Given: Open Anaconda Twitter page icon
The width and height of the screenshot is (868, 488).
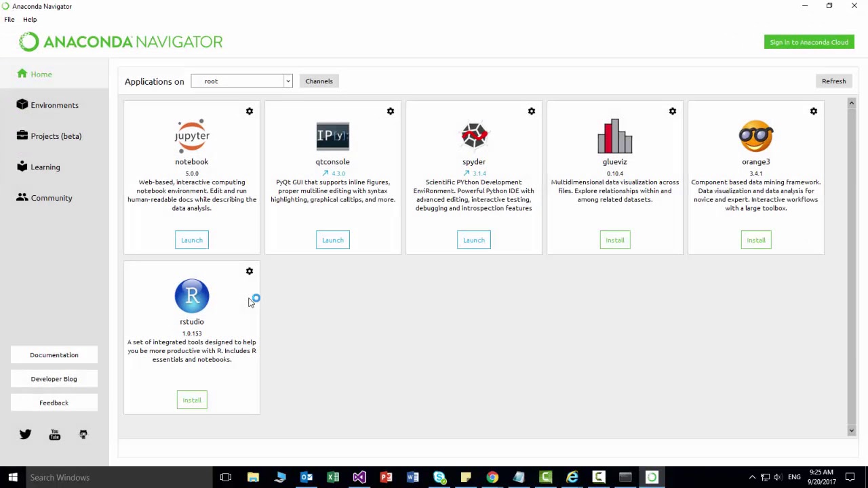Looking at the screenshot, I should (x=25, y=434).
